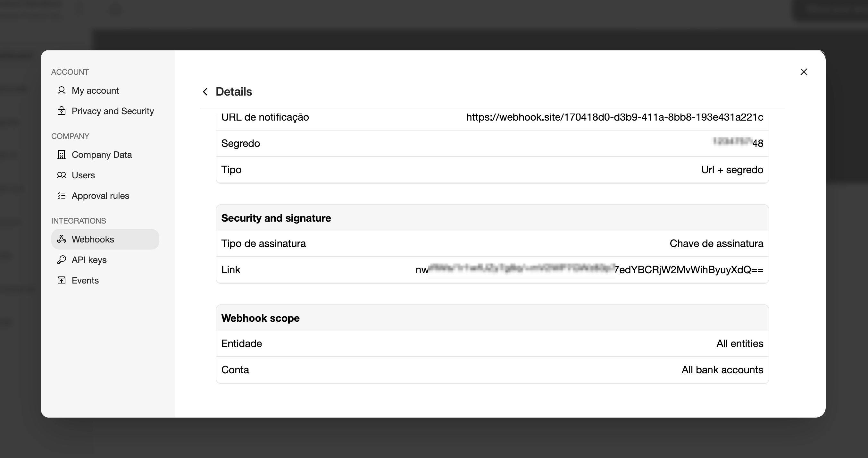
Task: Click the Users people icon
Action: pyautogui.click(x=61, y=175)
